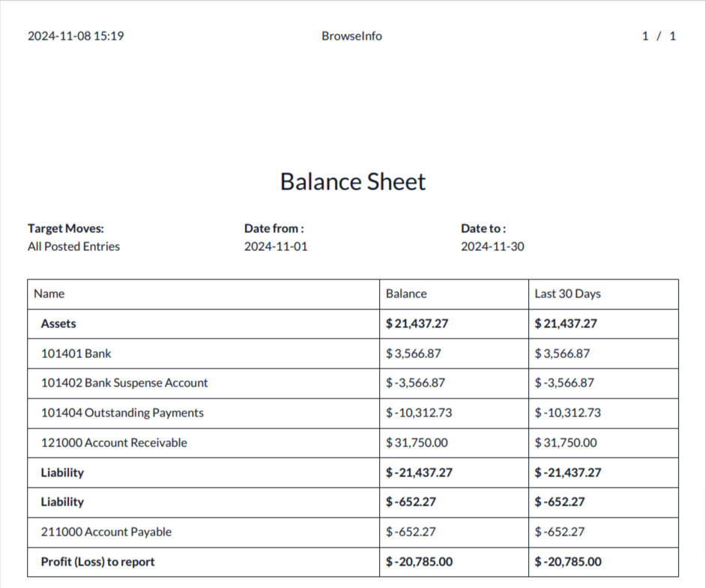705x588 pixels.
Task: Click the 211000 Account Payable row
Action: [106, 532]
